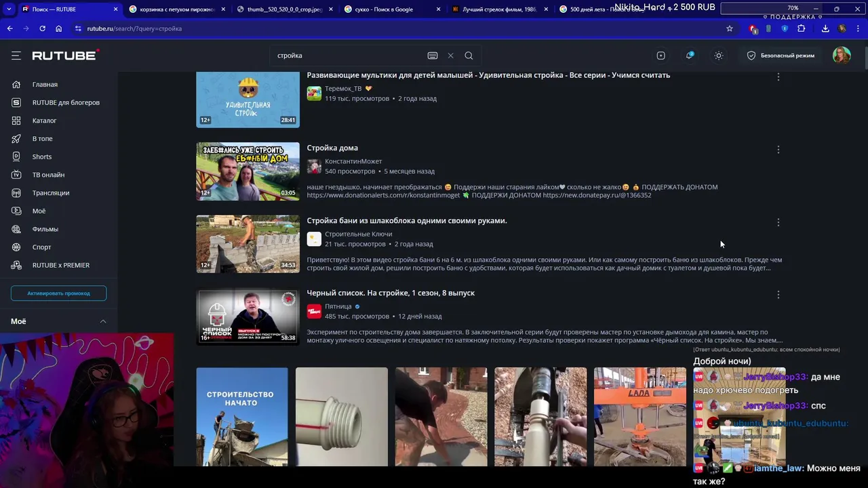Play the шлакоблок bathhouse video thumbnail
The image size is (868, 488).
point(248,244)
